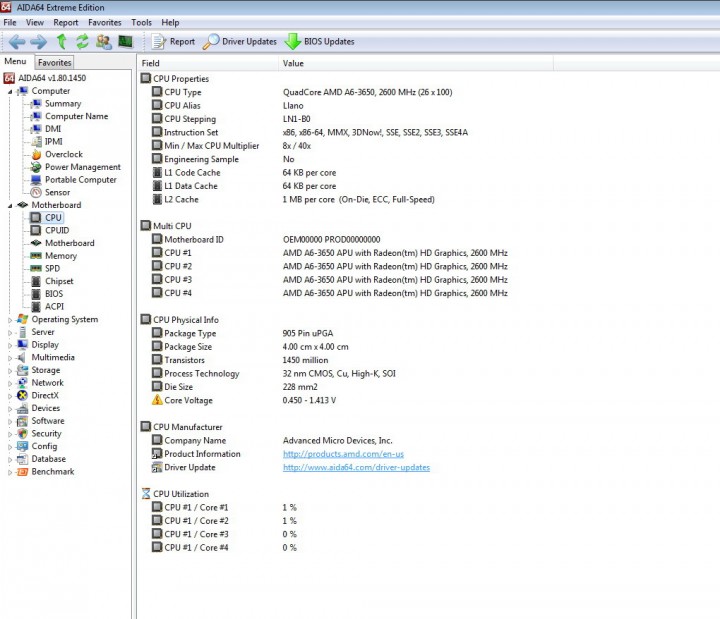The image size is (720, 619).
Task: Select the CPU item under Motherboard
Action: coord(53,218)
